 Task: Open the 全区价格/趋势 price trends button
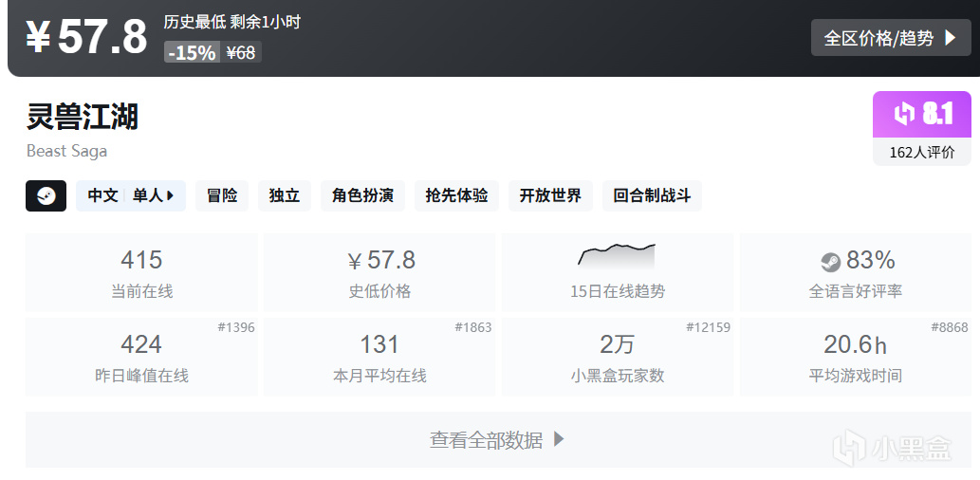click(x=891, y=38)
